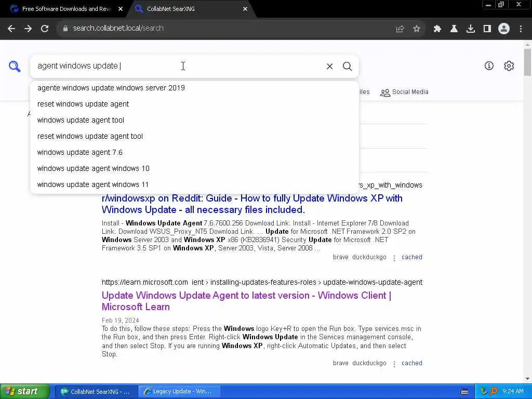Select suggestion 'agente windows update windows server 2019'
This screenshot has width=532, height=399.
(x=194, y=88)
